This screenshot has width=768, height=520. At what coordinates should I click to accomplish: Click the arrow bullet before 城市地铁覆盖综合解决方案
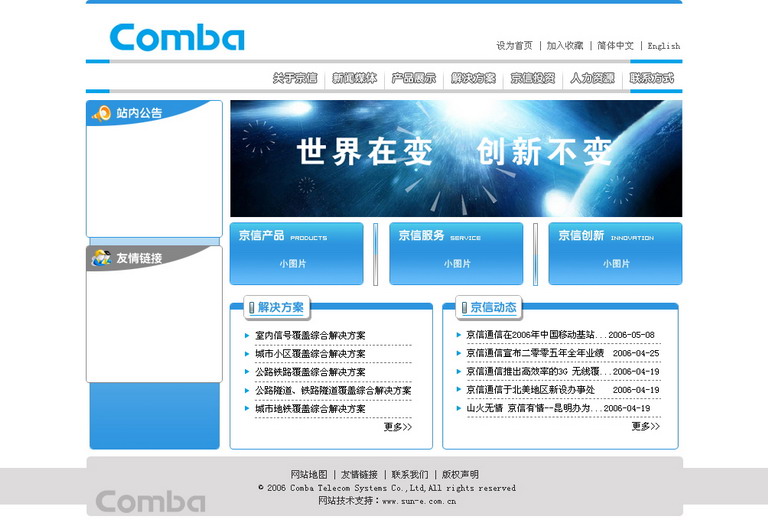click(247, 408)
